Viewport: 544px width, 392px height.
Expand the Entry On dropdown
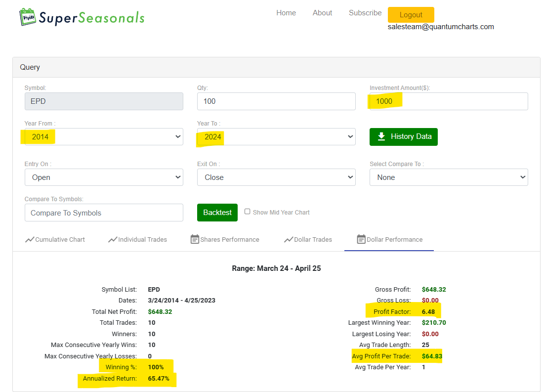(x=104, y=177)
